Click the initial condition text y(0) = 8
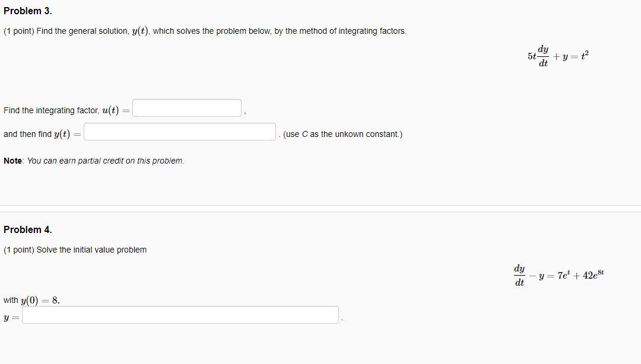 pos(40,301)
